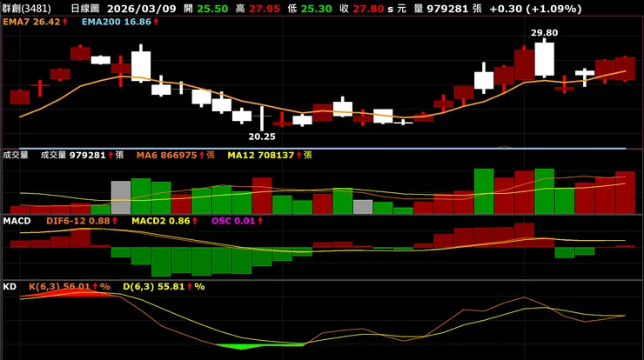This screenshot has height=360, width=644.
Task: Click the open price 25.50
Action: click(x=212, y=9)
